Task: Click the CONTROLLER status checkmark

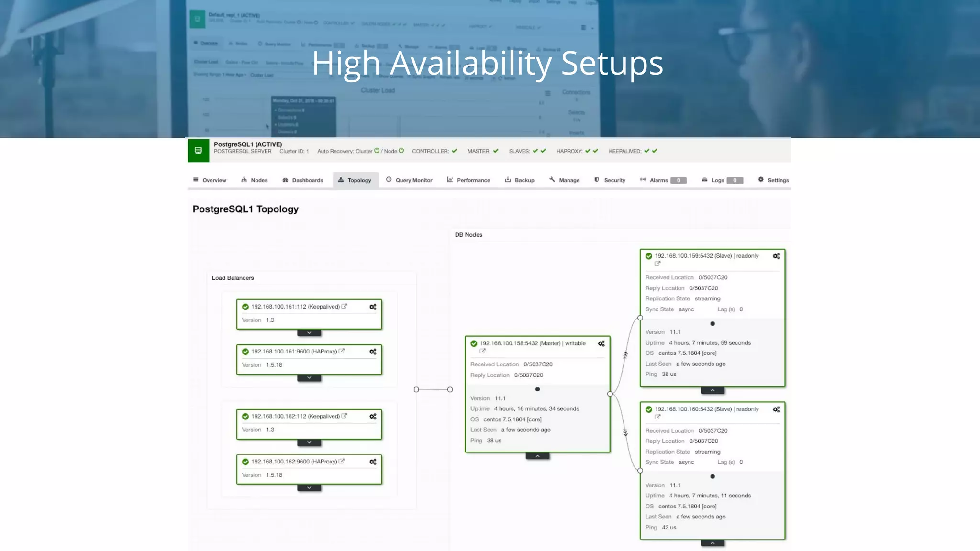Action: tap(454, 151)
